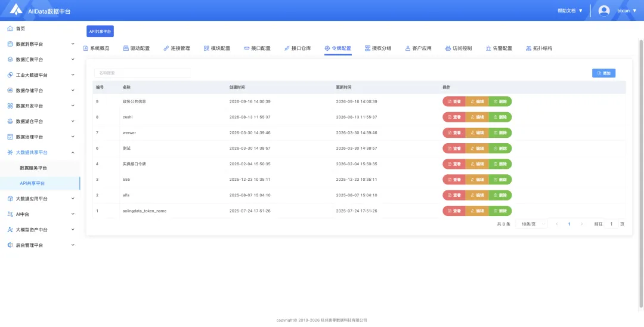Click the 接口仓库 tab icon

pyautogui.click(x=287, y=48)
